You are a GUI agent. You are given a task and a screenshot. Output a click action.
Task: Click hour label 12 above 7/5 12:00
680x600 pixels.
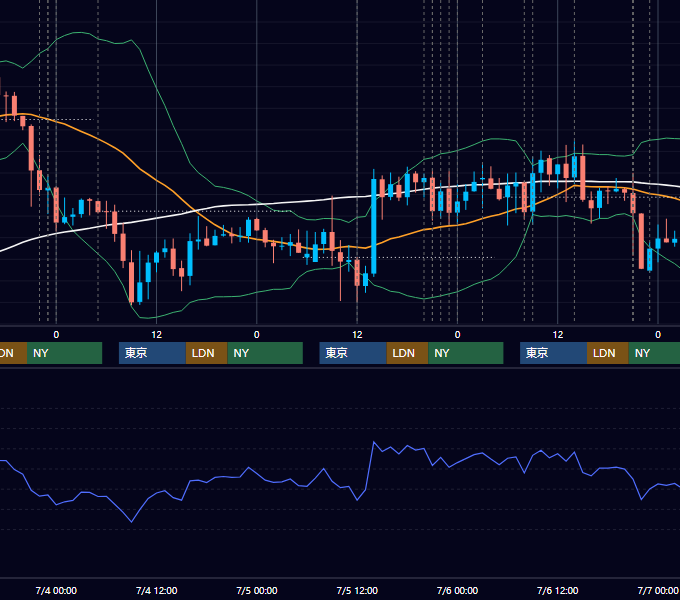pos(357,335)
